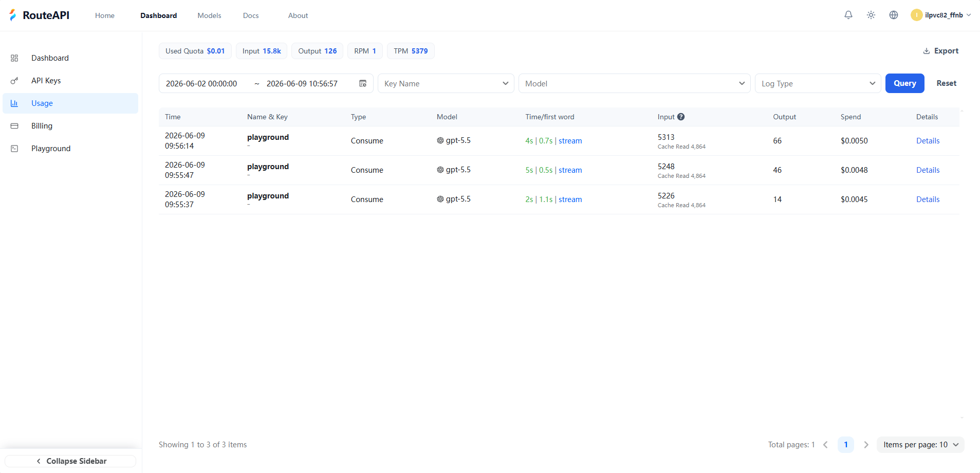Click the spend value $0.0048

coord(854,170)
